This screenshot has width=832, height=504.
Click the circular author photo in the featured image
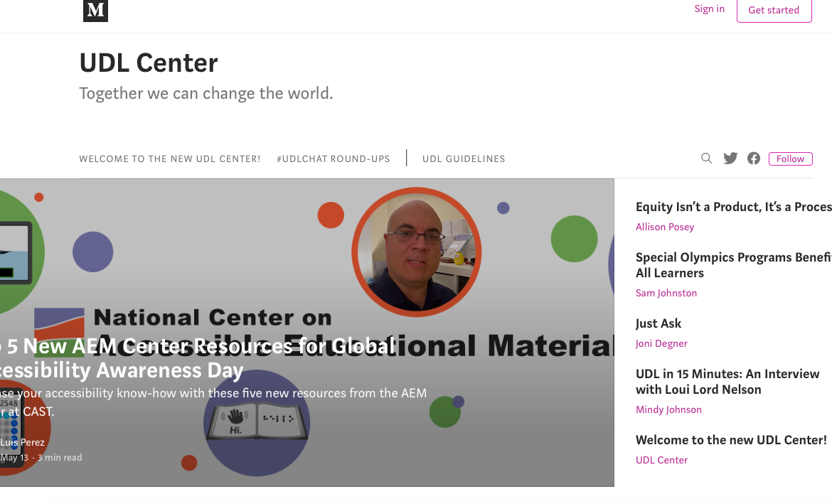(x=417, y=252)
